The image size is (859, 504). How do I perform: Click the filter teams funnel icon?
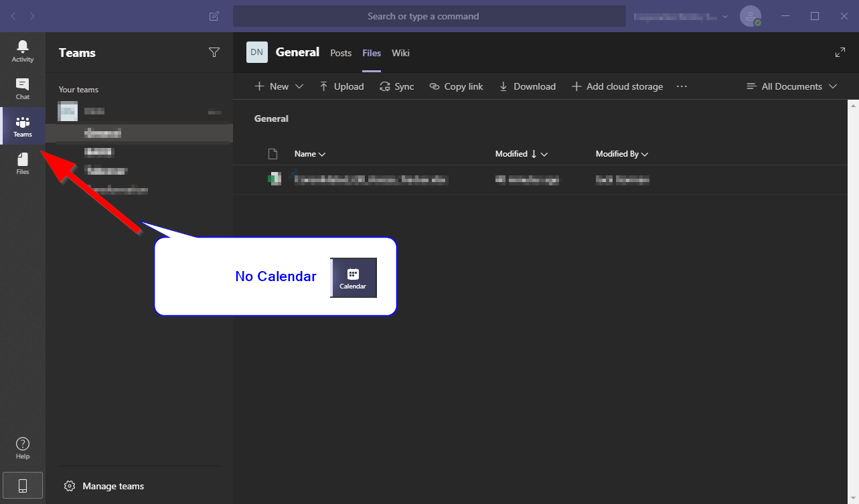[214, 52]
